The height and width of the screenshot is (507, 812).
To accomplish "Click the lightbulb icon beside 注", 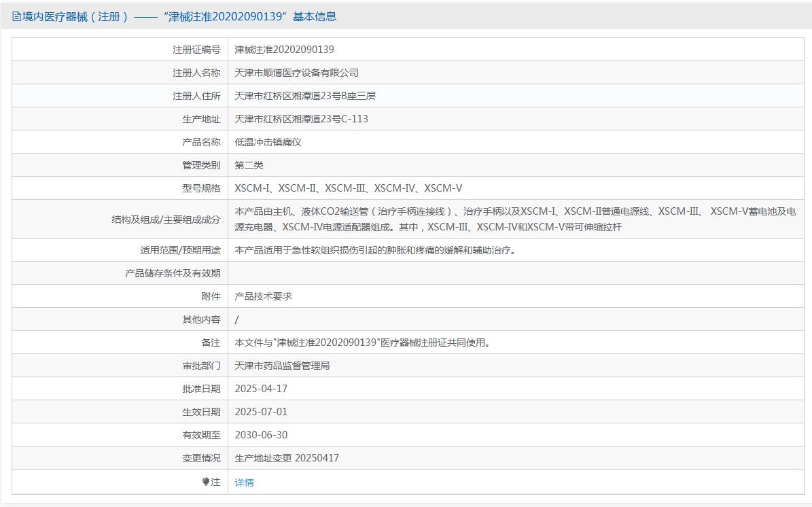I will point(206,482).
